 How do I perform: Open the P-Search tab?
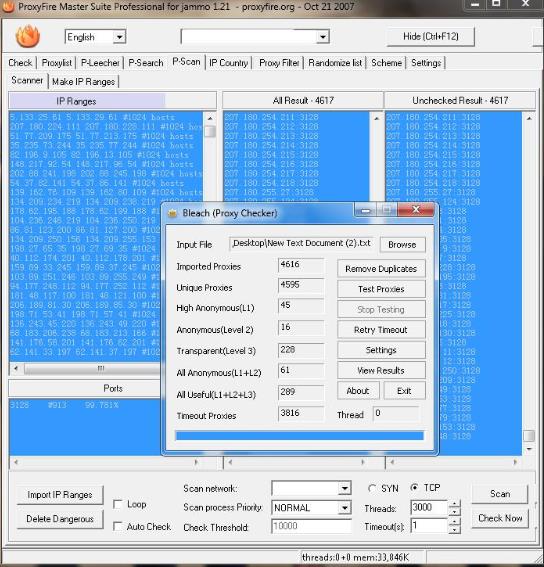pyautogui.click(x=146, y=63)
